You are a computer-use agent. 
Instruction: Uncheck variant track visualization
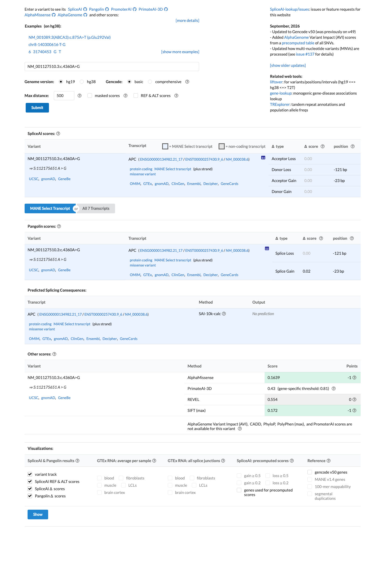[30, 474]
